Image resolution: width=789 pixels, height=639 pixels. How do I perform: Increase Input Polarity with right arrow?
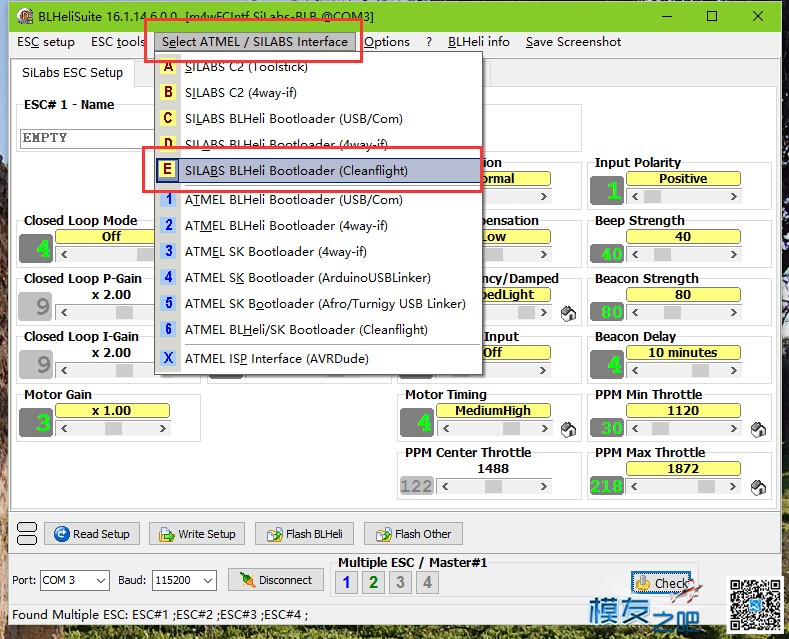[x=734, y=197]
